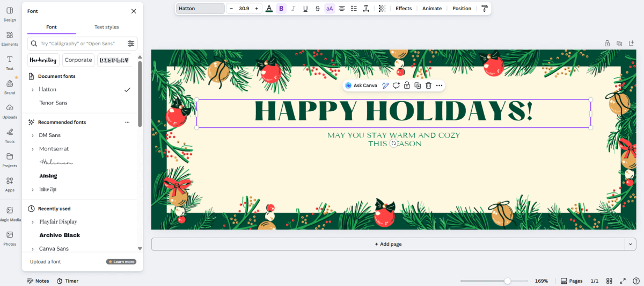Screen dimensions: 644x286
Task: Click the font search input field
Action: 80,44
